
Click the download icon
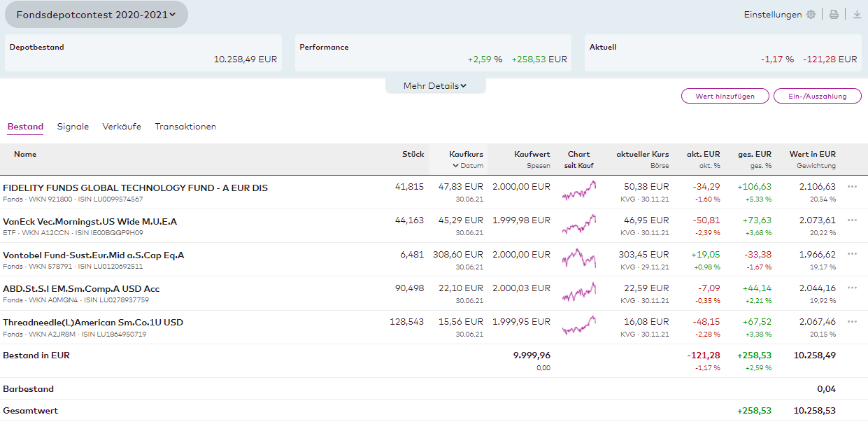coord(857,15)
